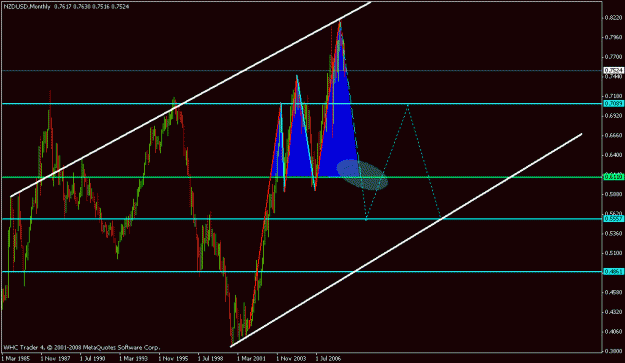Screen dimensions: 625x363
Task: Click the 1 Jul 1990 date label
Action: 92,358
